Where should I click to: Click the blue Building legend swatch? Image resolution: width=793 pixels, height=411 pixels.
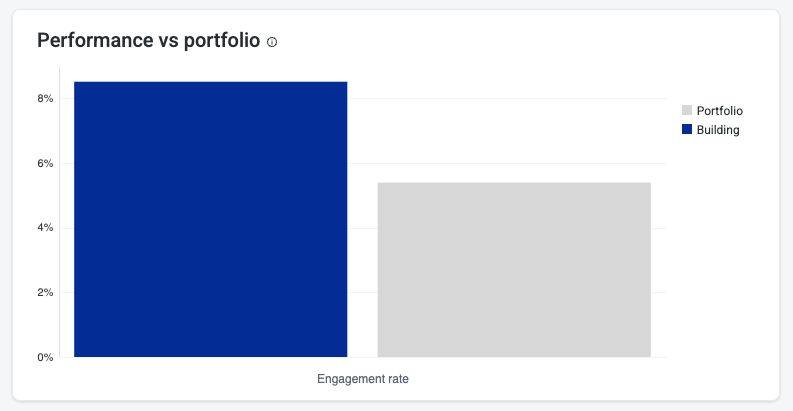687,130
